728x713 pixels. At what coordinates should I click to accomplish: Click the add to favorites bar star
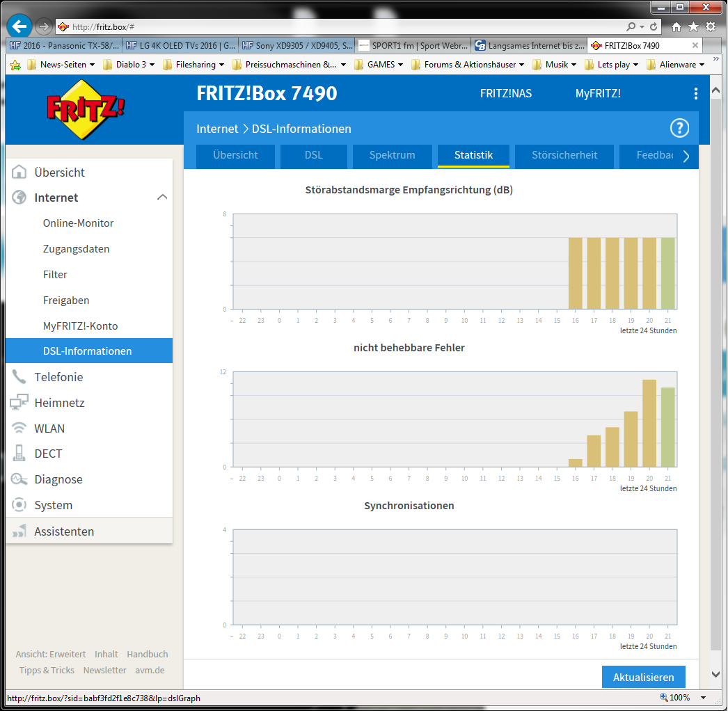point(15,65)
